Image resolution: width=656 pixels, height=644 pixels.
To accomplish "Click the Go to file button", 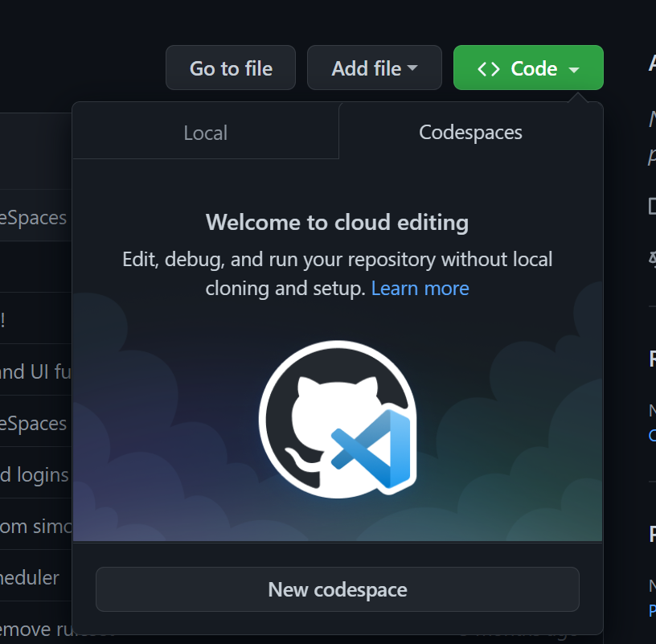I will tap(231, 68).
